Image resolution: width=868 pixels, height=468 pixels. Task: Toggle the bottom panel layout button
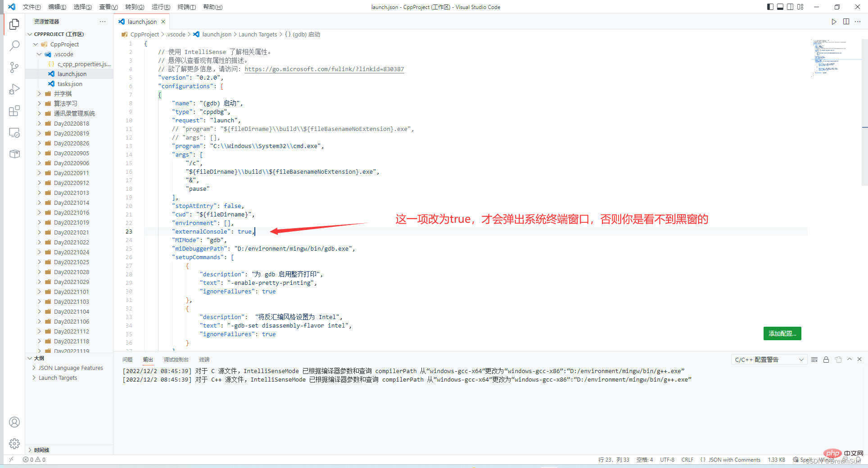click(780, 7)
